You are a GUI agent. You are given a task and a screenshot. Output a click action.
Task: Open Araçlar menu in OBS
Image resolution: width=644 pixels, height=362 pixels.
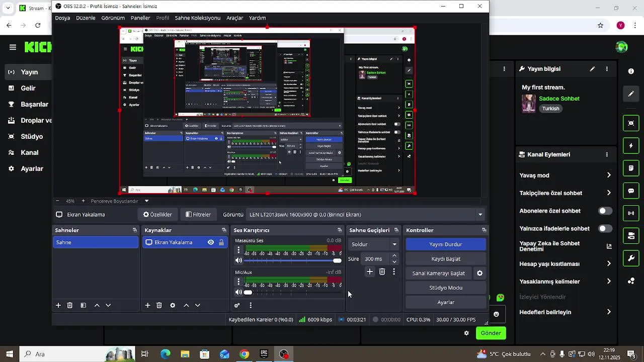pos(234,18)
